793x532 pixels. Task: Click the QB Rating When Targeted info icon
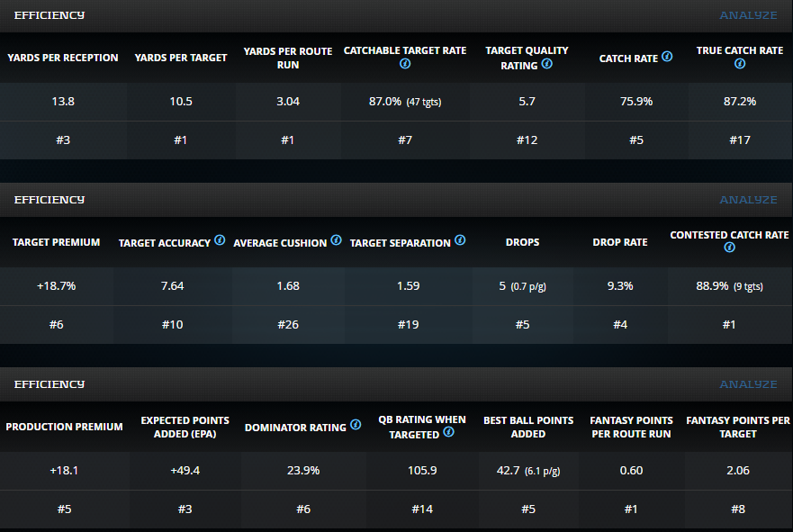pyautogui.click(x=448, y=432)
